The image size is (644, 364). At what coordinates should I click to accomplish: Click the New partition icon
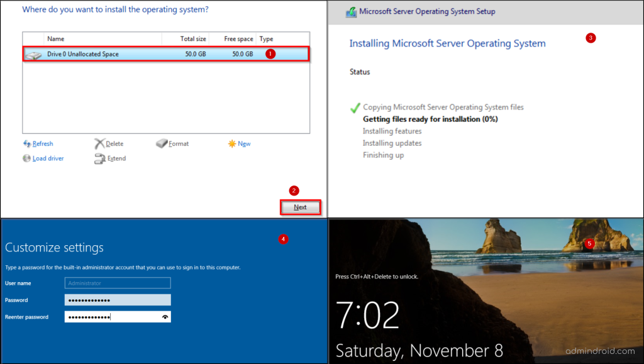click(x=231, y=143)
